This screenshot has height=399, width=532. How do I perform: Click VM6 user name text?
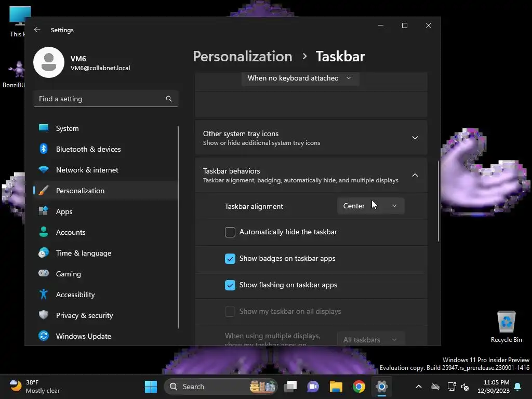[x=78, y=59]
